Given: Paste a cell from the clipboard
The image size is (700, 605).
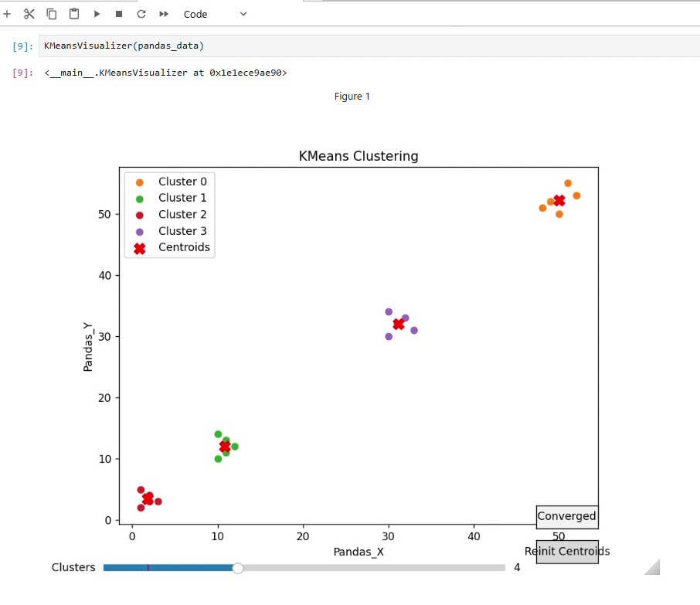Looking at the screenshot, I should [x=73, y=13].
